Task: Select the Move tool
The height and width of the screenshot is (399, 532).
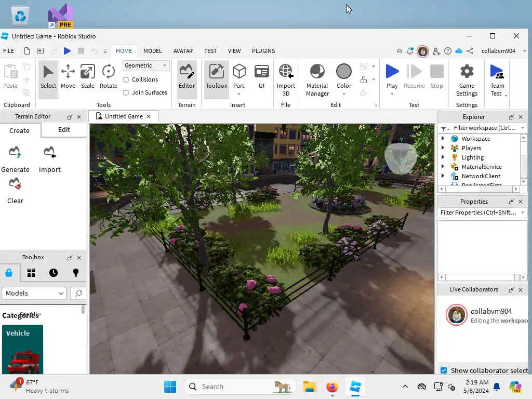Action: [x=68, y=77]
